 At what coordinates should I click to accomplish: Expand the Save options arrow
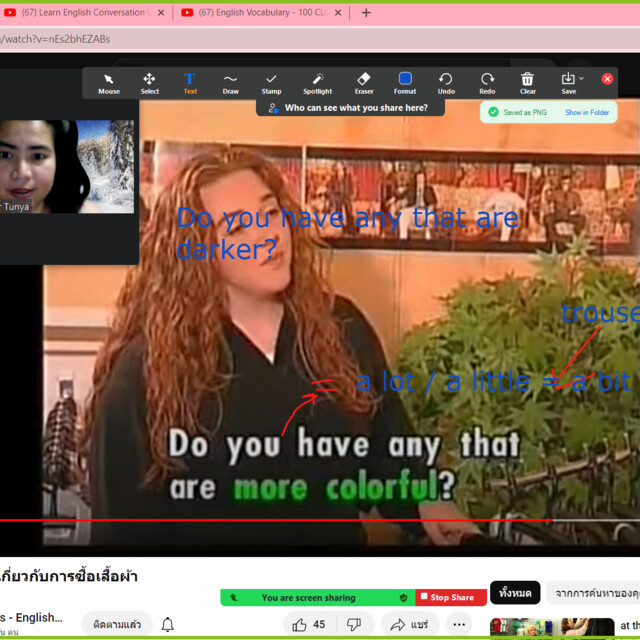[x=581, y=78]
